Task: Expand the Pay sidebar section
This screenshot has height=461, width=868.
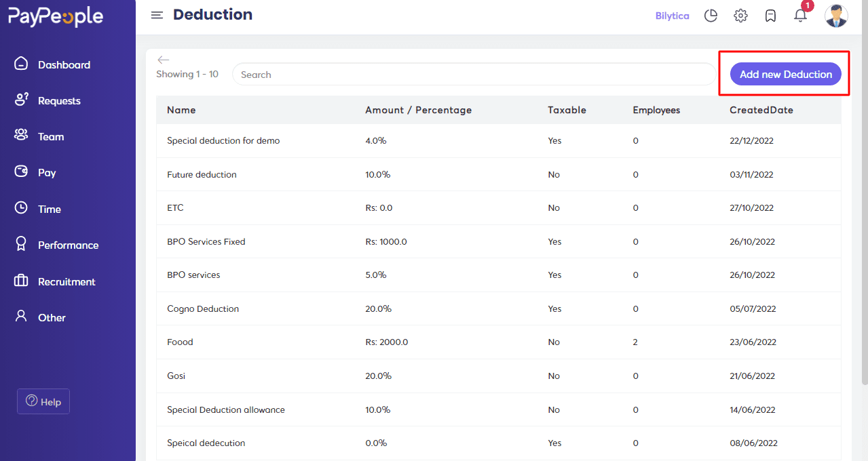Action: 47,173
